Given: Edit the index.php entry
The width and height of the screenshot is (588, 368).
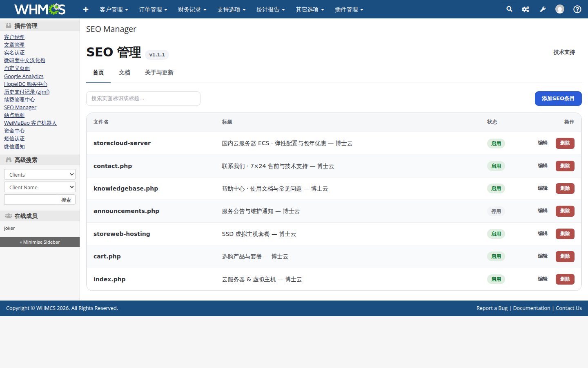Looking at the screenshot, I should point(543,279).
